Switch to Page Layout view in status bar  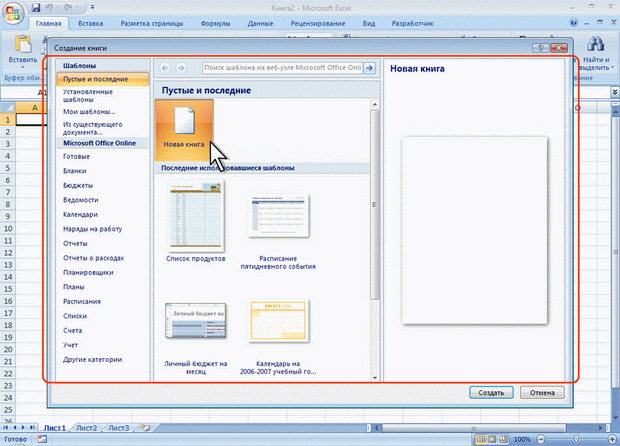pos(492,439)
